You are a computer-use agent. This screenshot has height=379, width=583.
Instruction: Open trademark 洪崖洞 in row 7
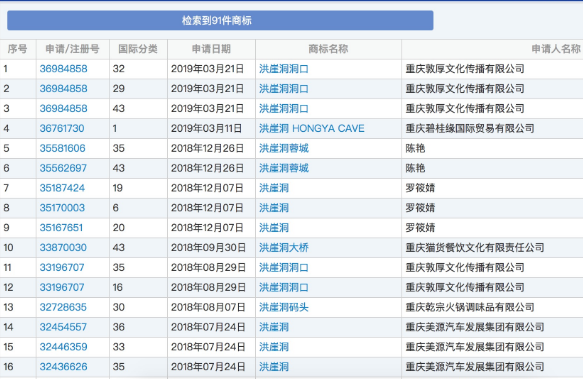tap(274, 188)
